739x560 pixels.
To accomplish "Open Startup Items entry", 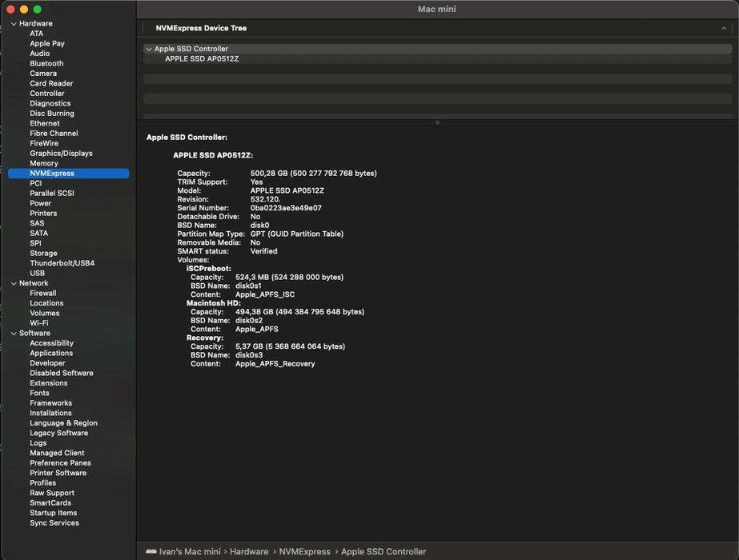I will coord(54,513).
